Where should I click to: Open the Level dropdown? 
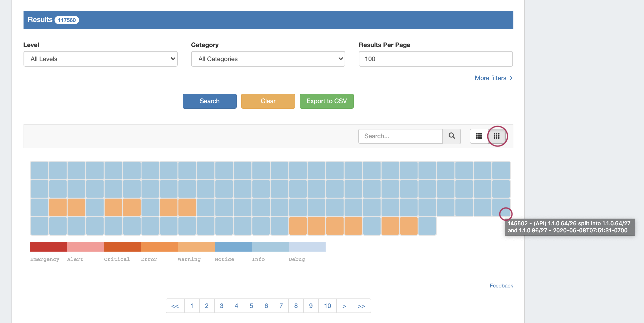[x=100, y=59]
